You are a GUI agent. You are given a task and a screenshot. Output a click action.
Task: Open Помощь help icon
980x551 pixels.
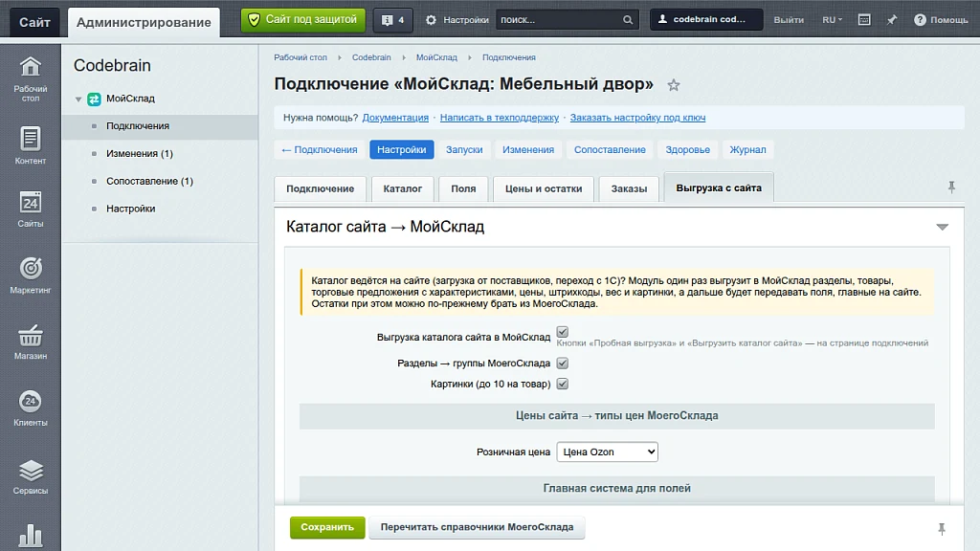[941, 20]
